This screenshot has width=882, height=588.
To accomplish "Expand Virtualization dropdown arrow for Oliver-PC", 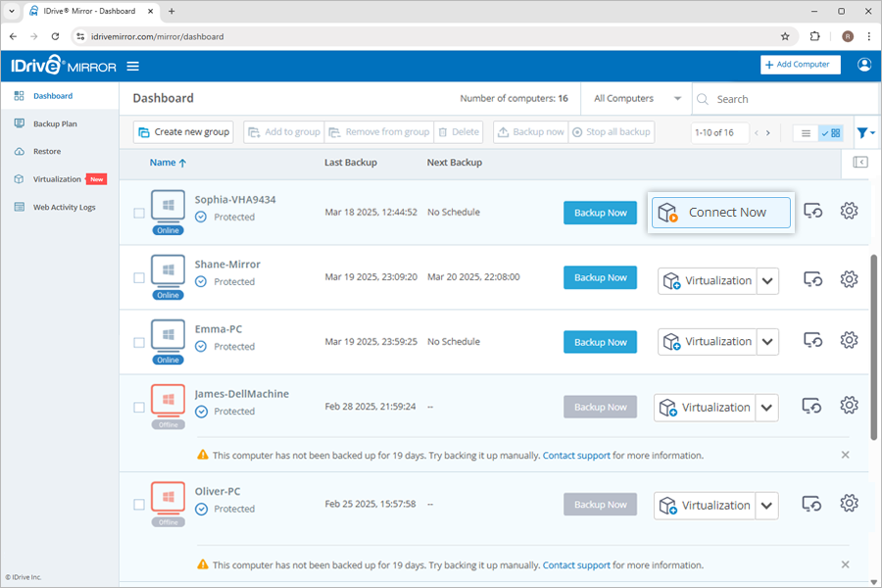I will pyautogui.click(x=766, y=506).
